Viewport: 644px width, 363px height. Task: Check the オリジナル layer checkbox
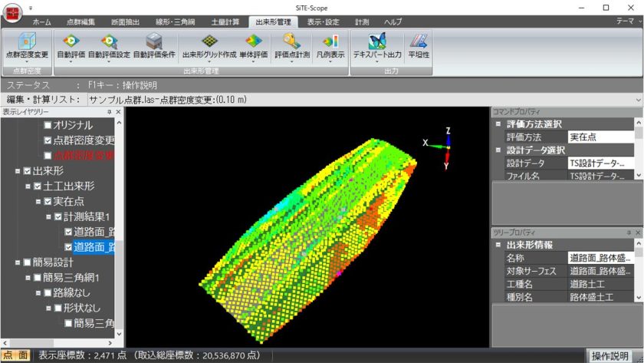(x=48, y=125)
